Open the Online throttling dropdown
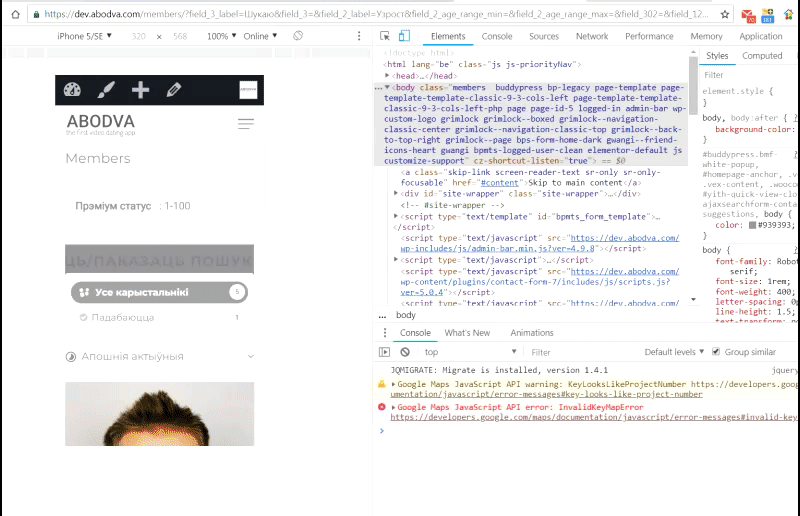The image size is (800, 516). [x=260, y=36]
